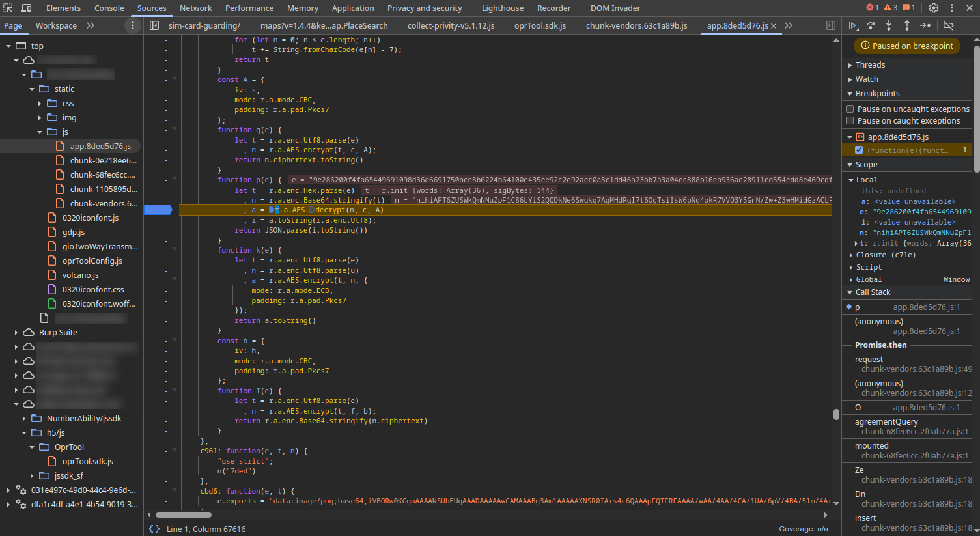This screenshot has width=980, height=536.
Task: Uncheck the app.8ded5d76.js breakpoint checkbox
Action: pos(859,150)
